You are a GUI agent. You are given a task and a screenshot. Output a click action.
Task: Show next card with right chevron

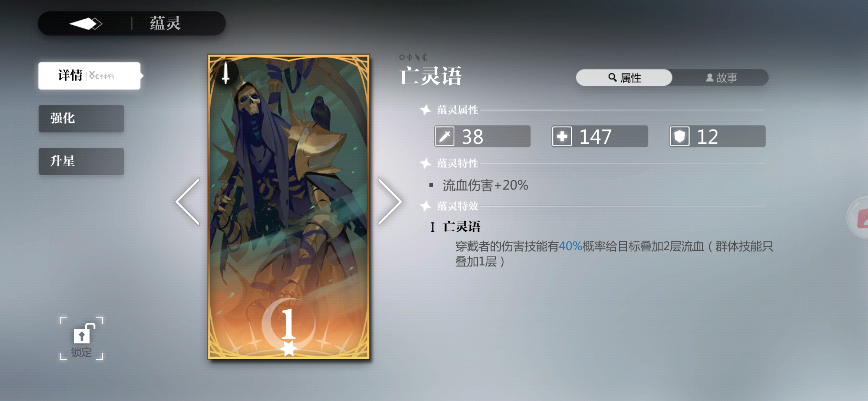pyautogui.click(x=390, y=202)
